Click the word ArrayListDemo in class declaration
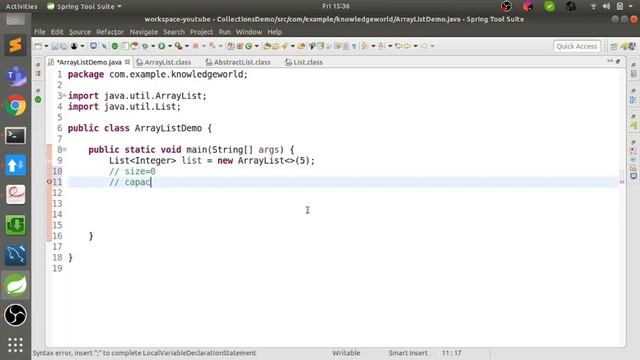 (168, 128)
